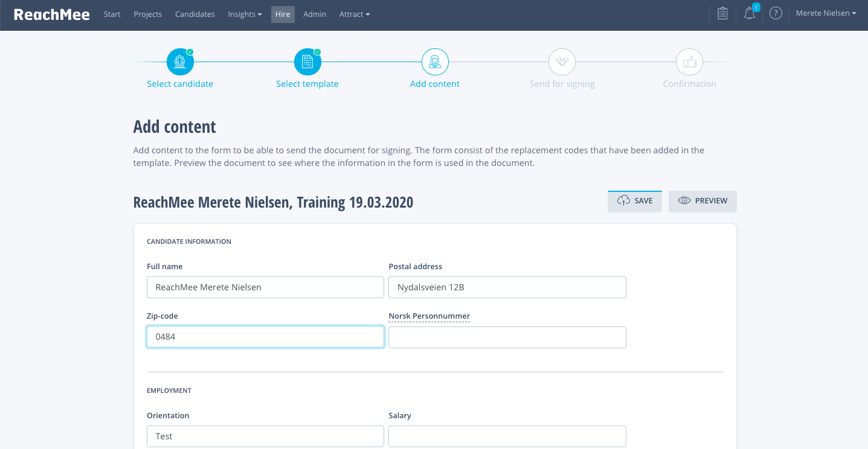Open the help question mark icon
The image size is (868, 449).
[776, 13]
